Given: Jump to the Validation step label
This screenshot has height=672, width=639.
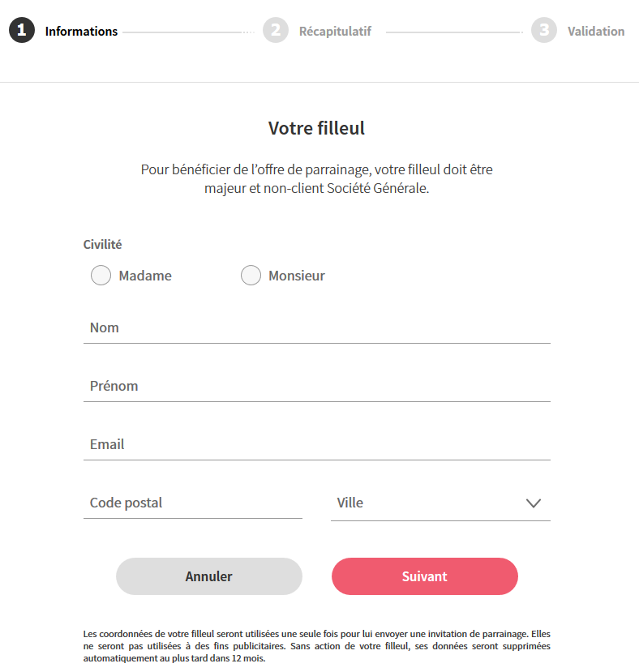Looking at the screenshot, I should tap(596, 32).
